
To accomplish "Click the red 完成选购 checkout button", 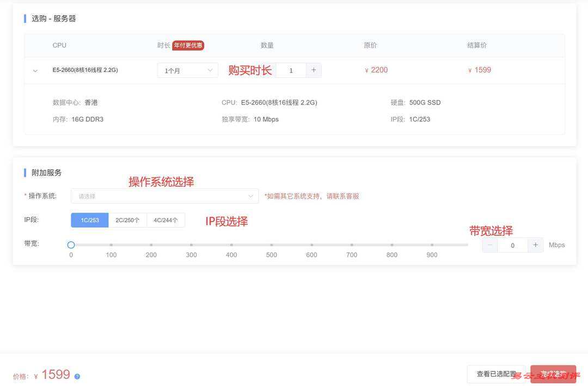I will (x=553, y=374).
